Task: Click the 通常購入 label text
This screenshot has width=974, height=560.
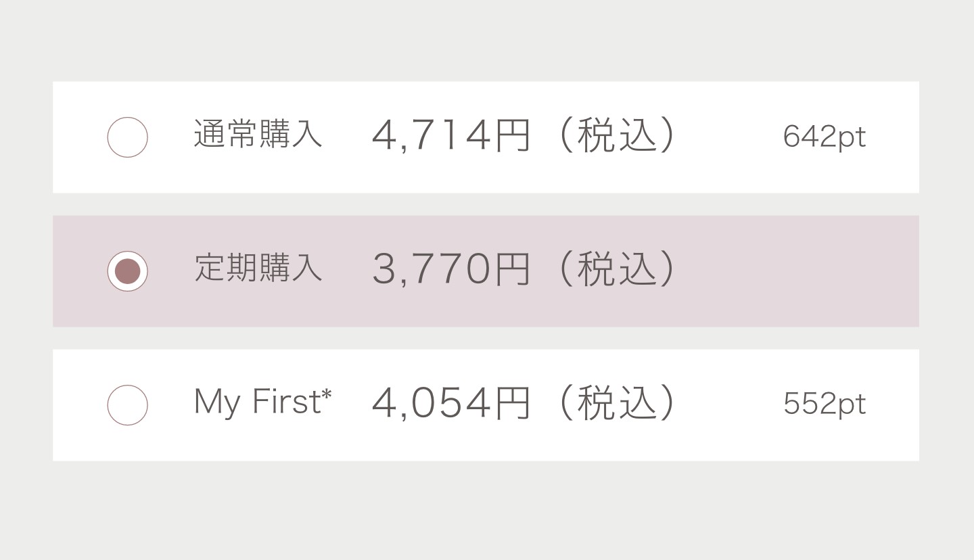Action: 259,137
